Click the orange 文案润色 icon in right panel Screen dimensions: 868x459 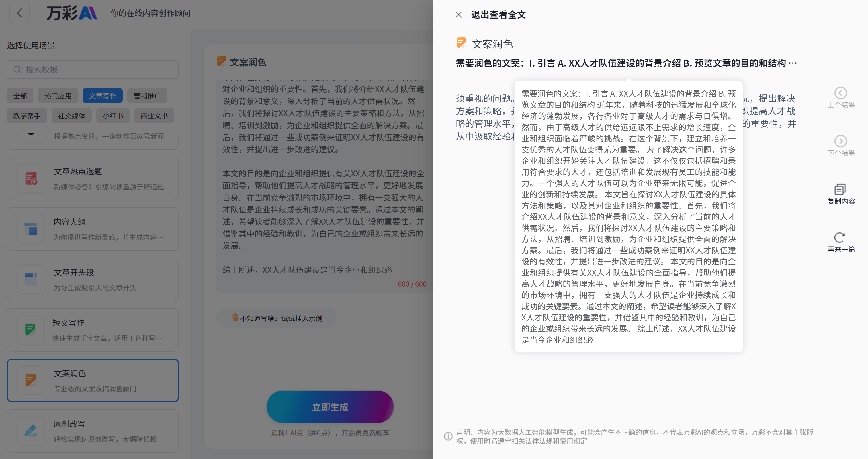pyautogui.click(x=461, y=43)
